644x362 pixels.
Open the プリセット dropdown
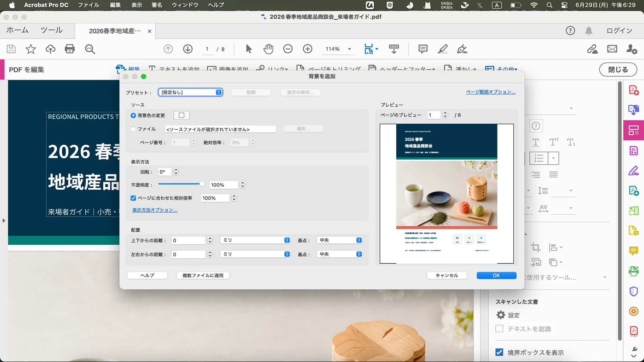pyautogui.click(x=190, y=92)
